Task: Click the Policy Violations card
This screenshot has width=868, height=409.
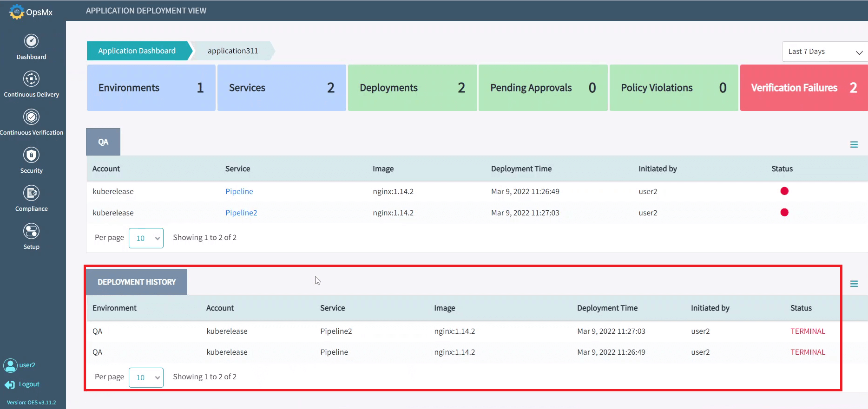Action: tap(674, 88)
